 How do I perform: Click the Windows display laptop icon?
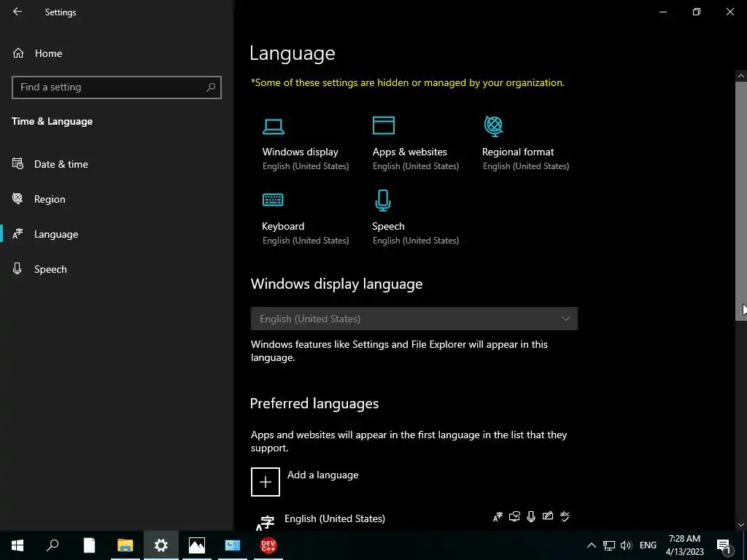point(274,126)
